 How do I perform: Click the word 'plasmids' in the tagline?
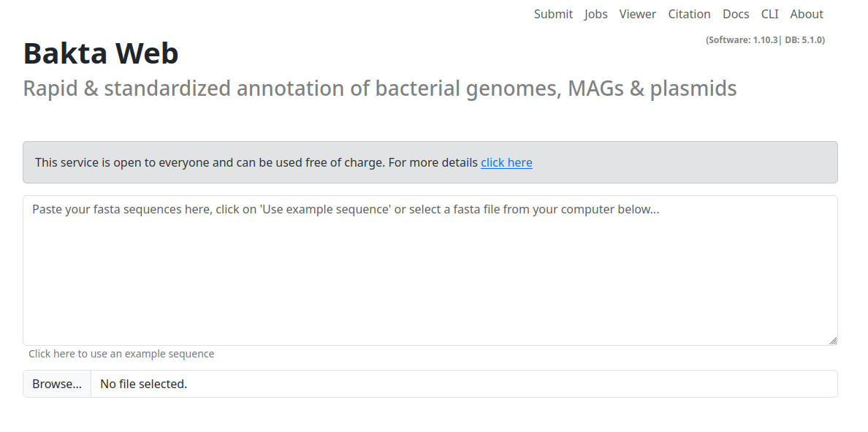point(693,88)
